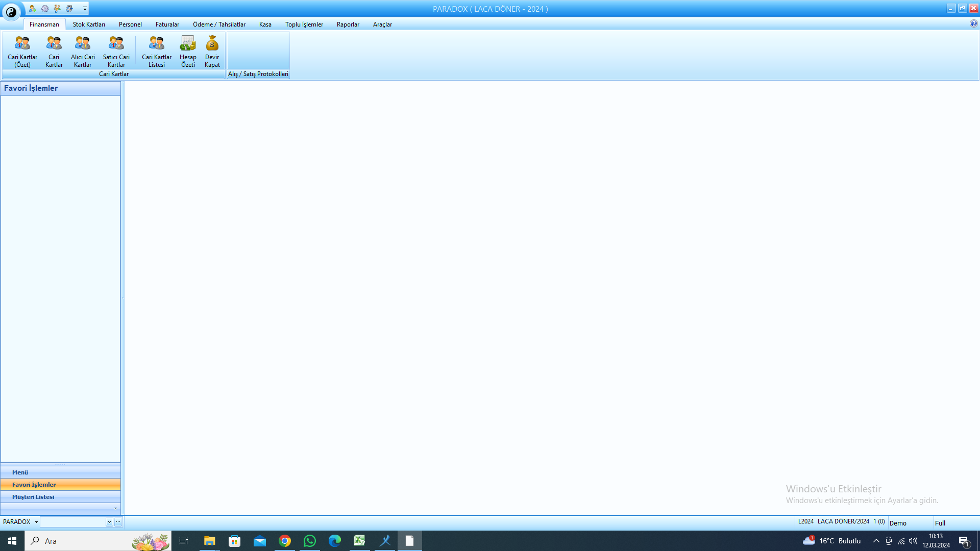Expand navigation pane configure buttons arrow
Image resolution: width=980 pixels, height=551 pixels.
pos(115,509)
